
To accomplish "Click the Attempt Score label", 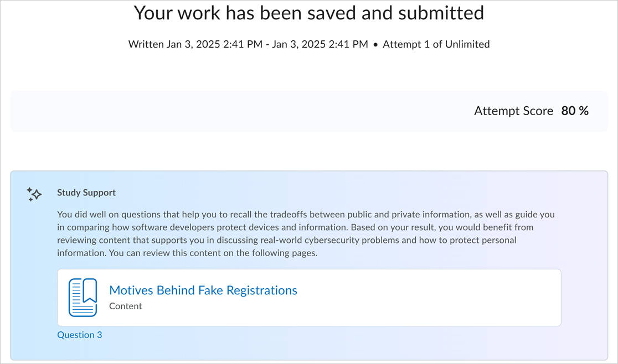I will pos(513,111).
